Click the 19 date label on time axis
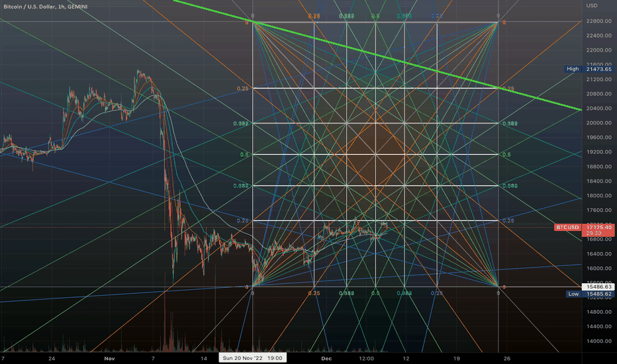The height and width of the screenshot is (364, 617). pyautogui.click(x=456, y=359)
